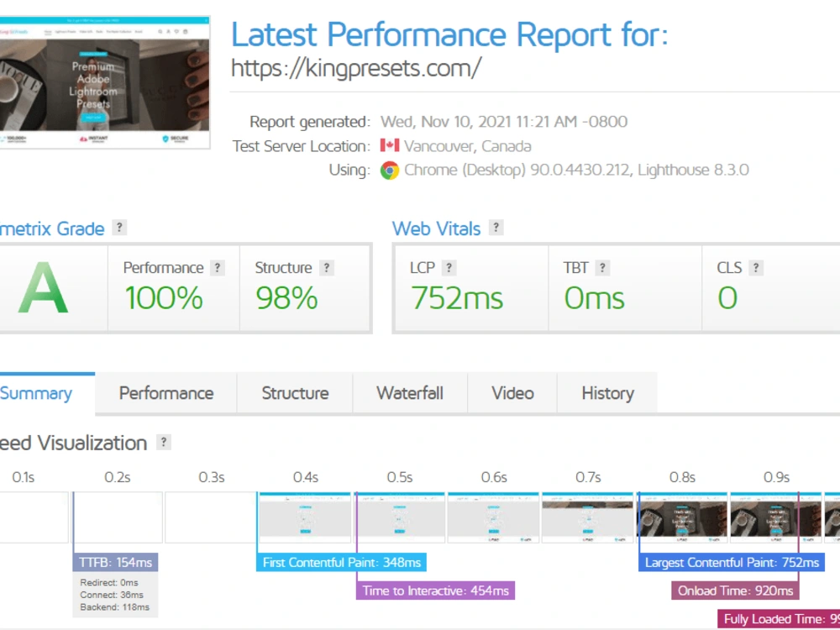Click the kingpresets.com site screenshot thumbnail
The width and height of the screenshot is (840, 630).
(104, 82)
